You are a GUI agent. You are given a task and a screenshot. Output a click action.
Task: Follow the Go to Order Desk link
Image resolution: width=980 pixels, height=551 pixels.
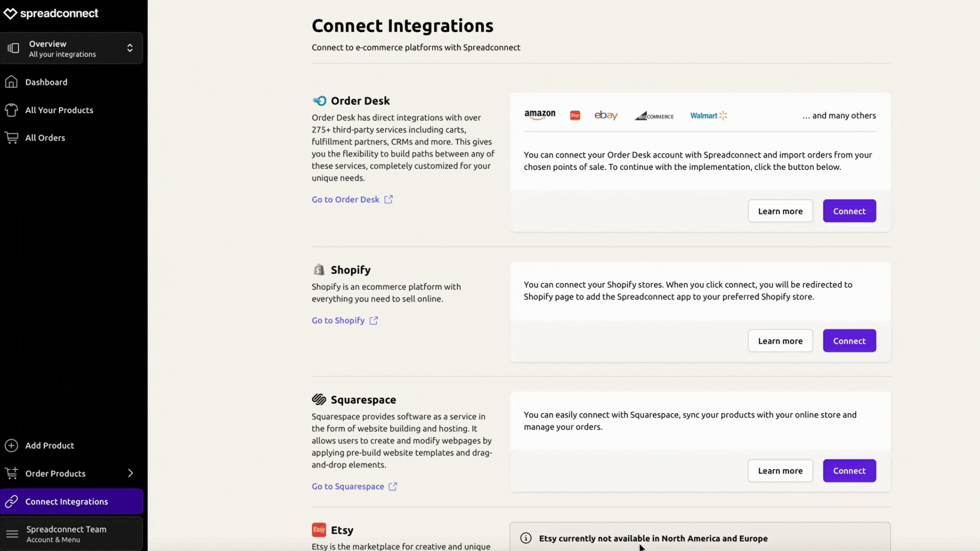click(x=346, y=199)
